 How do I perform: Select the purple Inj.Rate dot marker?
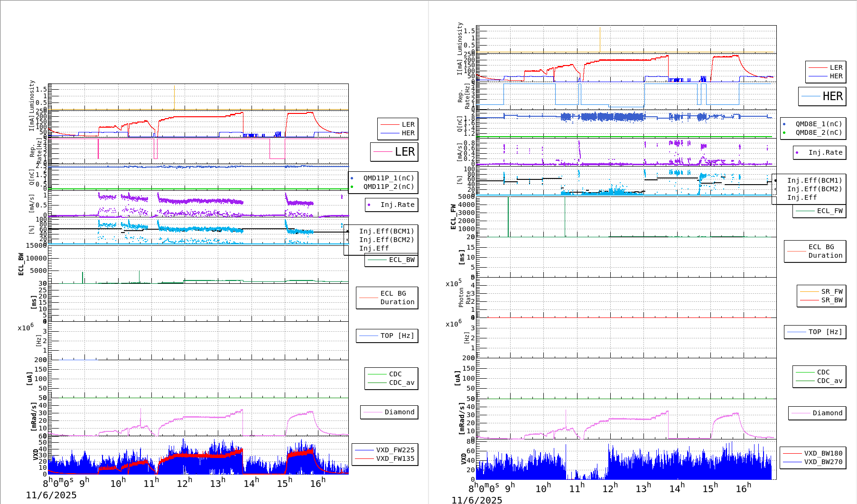tap(369, 205)
